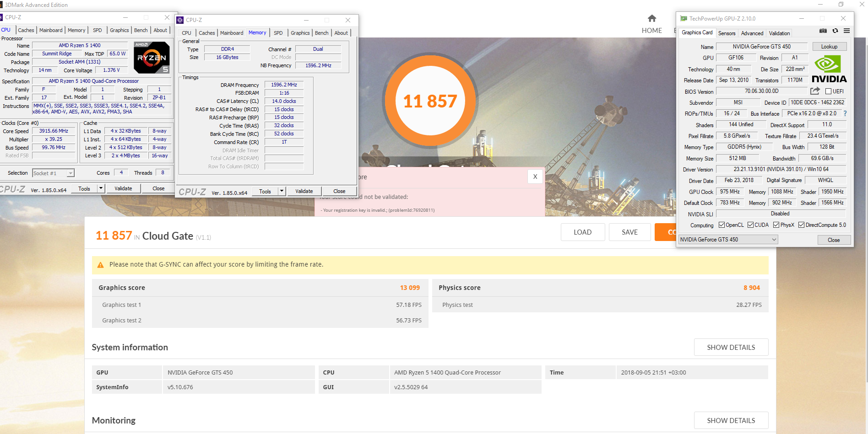Click SystemInfo version v5.10.676 cell
Viewport: 868px width, 434px height.
pyautogui.click(x=239, y=387)
